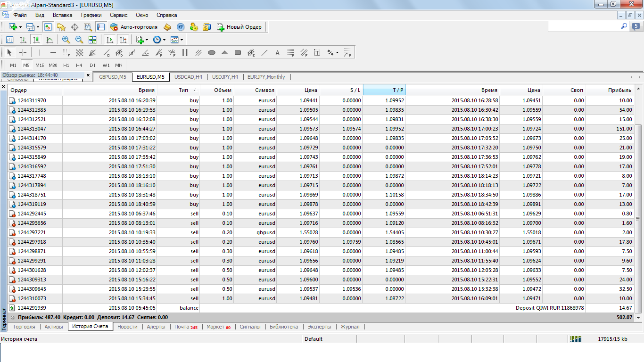Open the chart templates dropdown
The image size is (644, 362).
182,40
